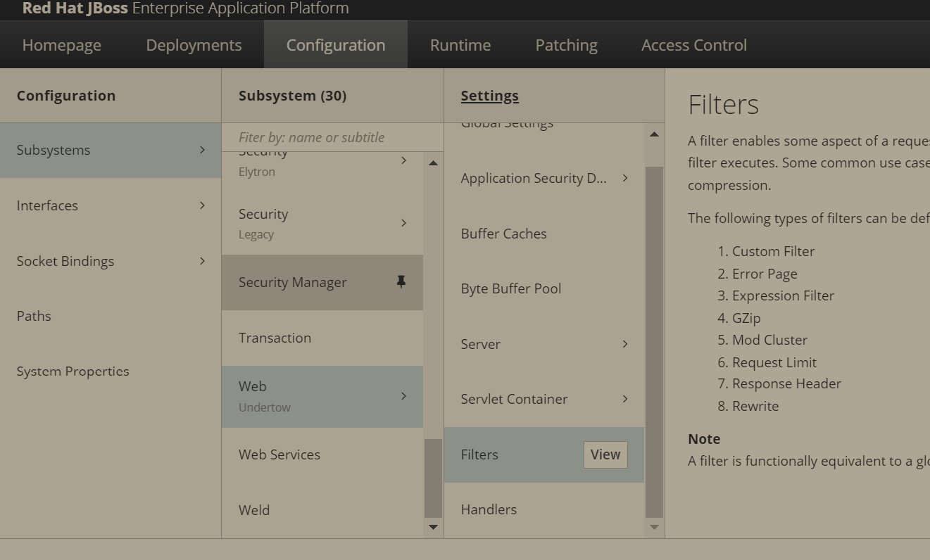This screenshot has height=560, width=930.
Task: Click the 'Note' heading text
Action: pyautogui.click(x=704, y=439)
